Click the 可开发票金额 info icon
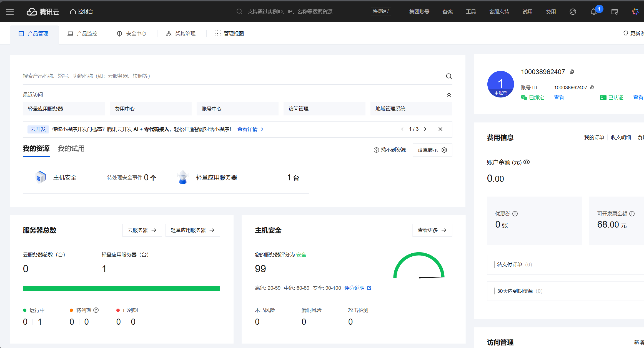Viewport: 644px width, 348px height. coord(632,214)
